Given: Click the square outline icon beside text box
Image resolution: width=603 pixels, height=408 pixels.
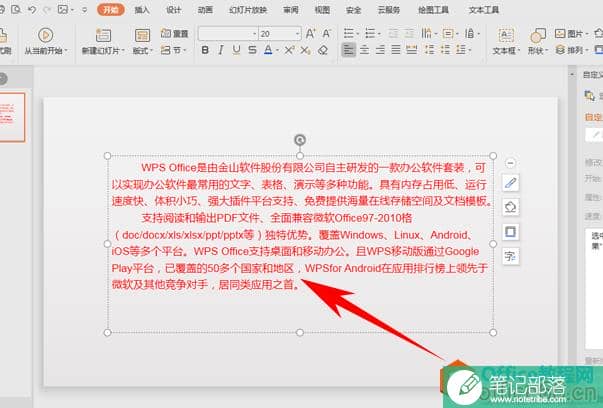Looking at the screenshot, I should (510, 231).
